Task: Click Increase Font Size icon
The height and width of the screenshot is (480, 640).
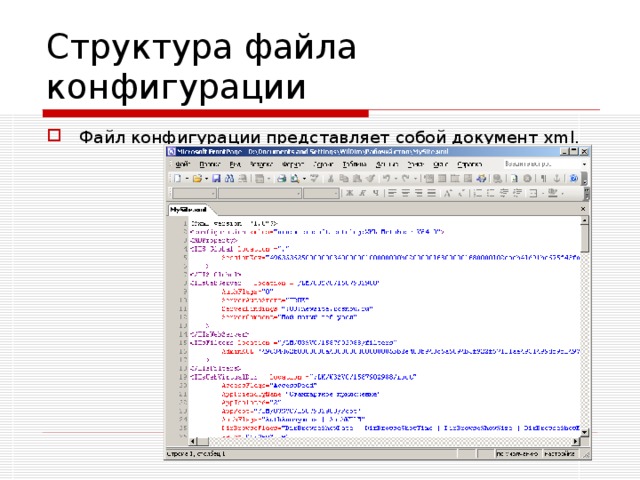Action: click(x=448, y=193)
